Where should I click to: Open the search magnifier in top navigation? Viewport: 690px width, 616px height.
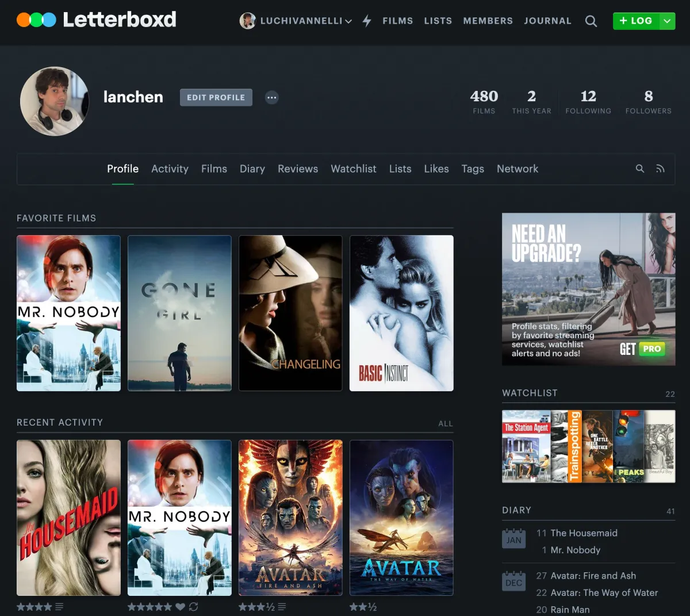(591, 21)
